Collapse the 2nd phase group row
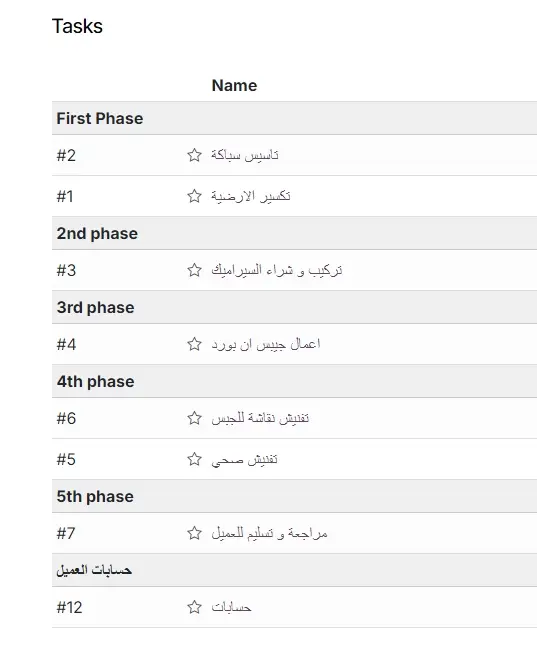This screenshot has width=537, height=660. (x=294, y=233)
